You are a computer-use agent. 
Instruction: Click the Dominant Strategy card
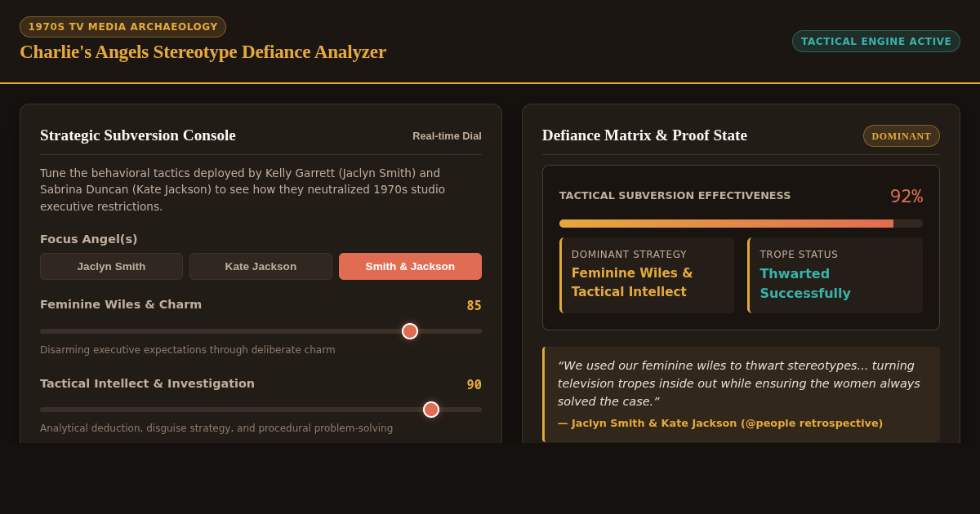[x=647, y=276]
